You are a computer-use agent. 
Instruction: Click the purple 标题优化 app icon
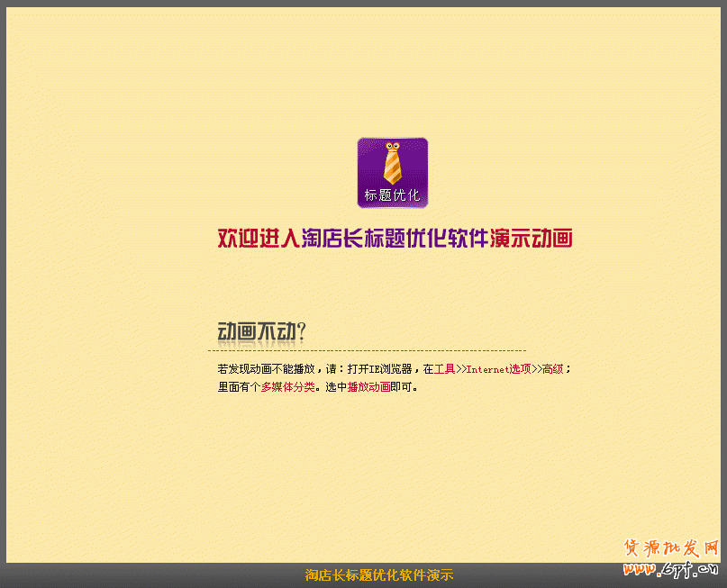392,172
